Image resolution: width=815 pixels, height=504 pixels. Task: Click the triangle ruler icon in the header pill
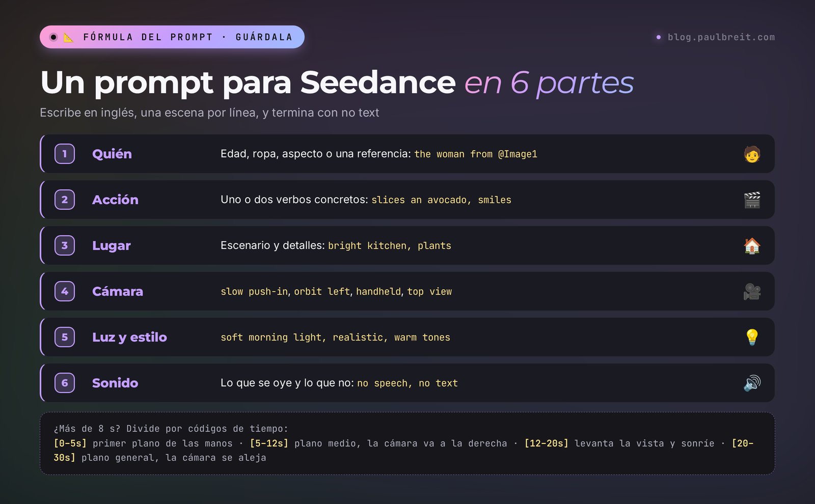click(68, 37)
